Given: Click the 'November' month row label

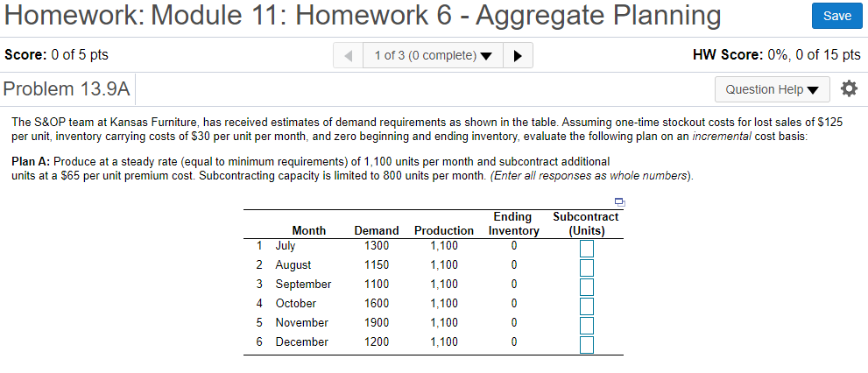Looking at the screenshot, I should [x=301, y=322].
